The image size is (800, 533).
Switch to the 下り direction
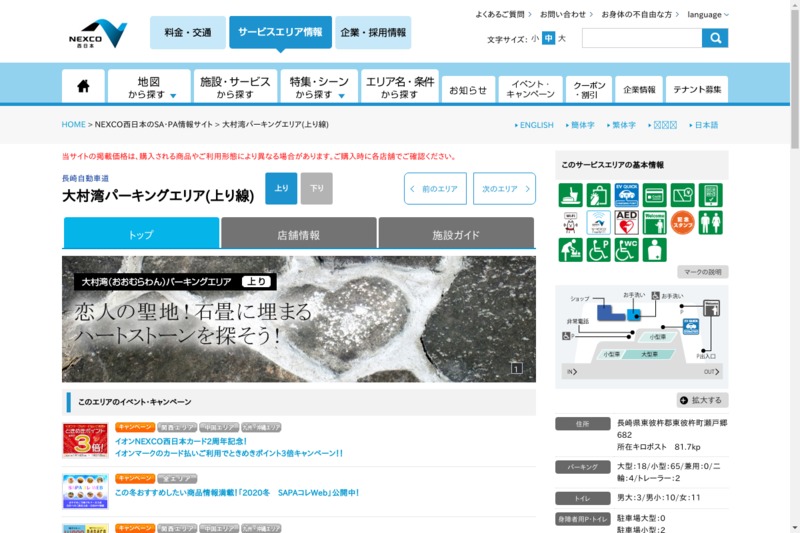pos(316,188)
